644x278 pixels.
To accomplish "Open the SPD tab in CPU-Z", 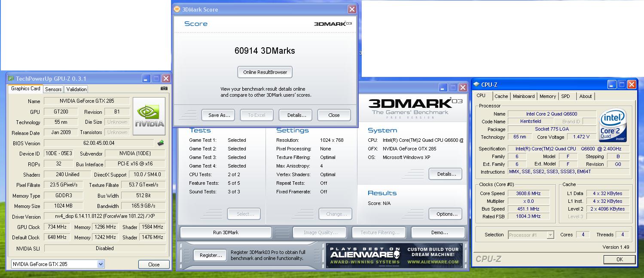I will (566, 96).
